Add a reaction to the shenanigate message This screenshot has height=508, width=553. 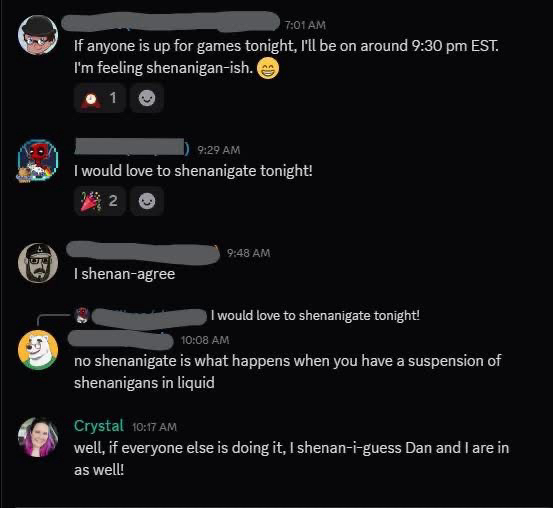pyautogui.click(x=147, y=201)
